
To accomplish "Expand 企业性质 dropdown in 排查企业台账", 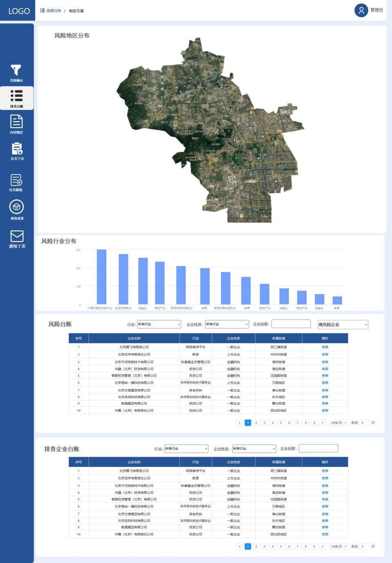I will point(254,449).
